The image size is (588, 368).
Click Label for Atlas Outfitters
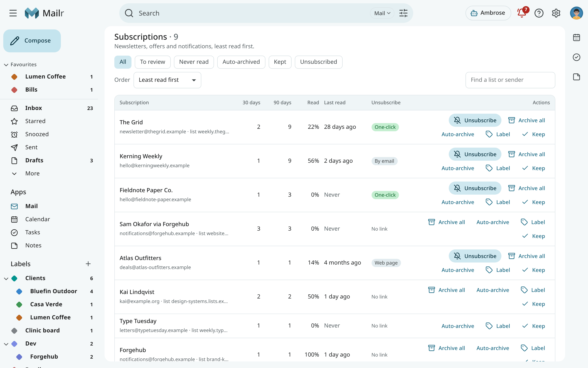click(x=498, y=270)
